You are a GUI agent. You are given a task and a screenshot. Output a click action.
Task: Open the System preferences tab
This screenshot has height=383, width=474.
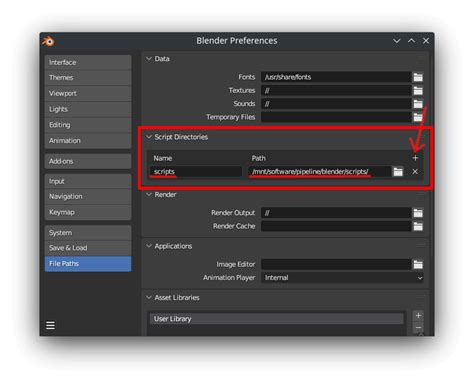click(88, 233)
